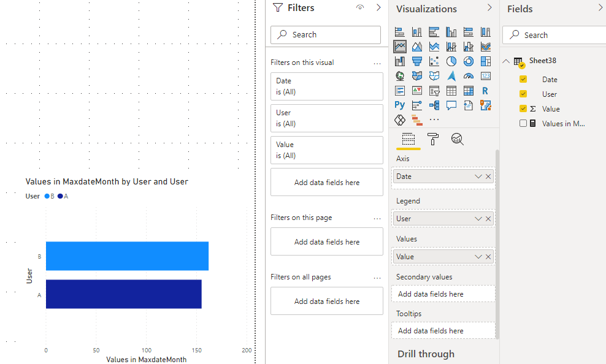The image size is (606, 364).
Task: Select the Stacked bar chart visual
Action: pos(400,32)
